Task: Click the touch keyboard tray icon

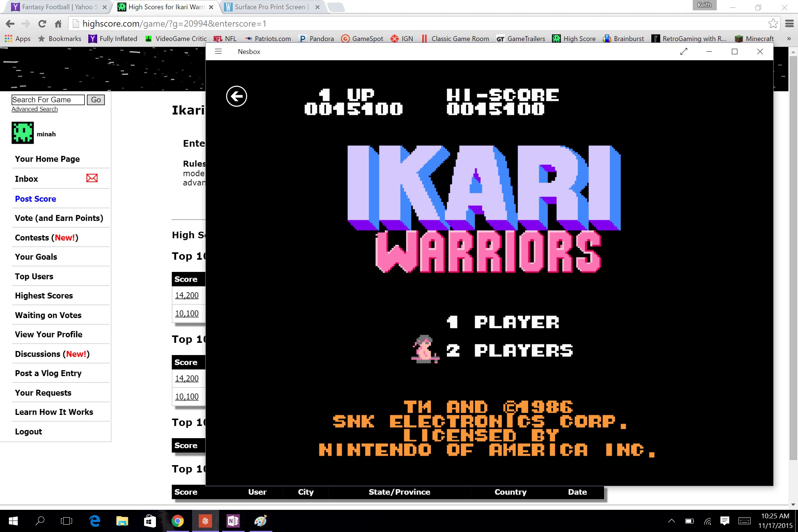Action: click(744, 521)
